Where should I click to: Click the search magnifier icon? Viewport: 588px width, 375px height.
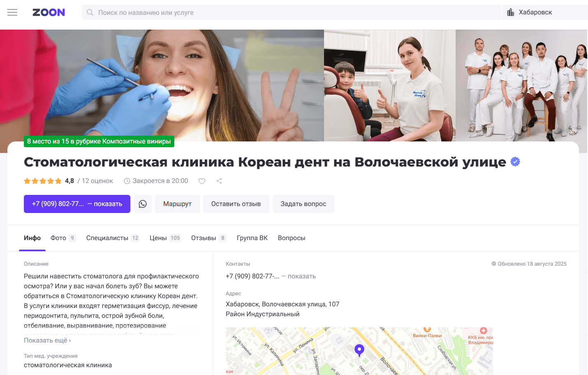click(90, 12)
